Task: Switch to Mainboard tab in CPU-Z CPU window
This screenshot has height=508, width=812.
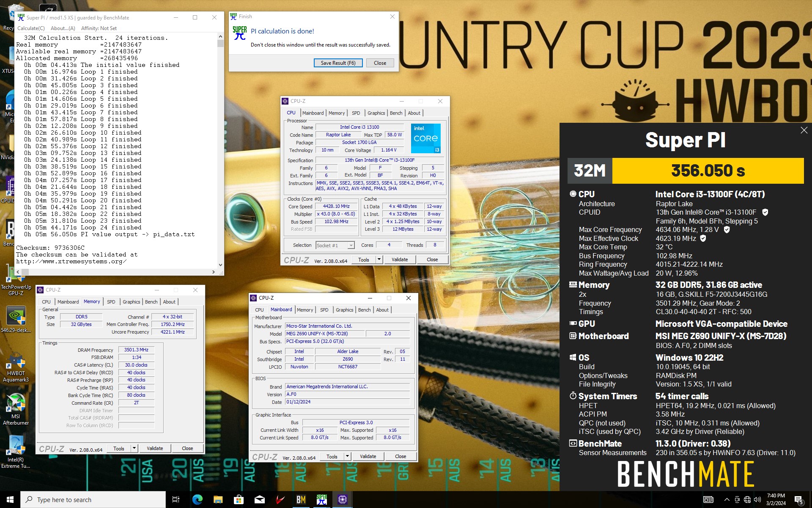Action: 313,113
